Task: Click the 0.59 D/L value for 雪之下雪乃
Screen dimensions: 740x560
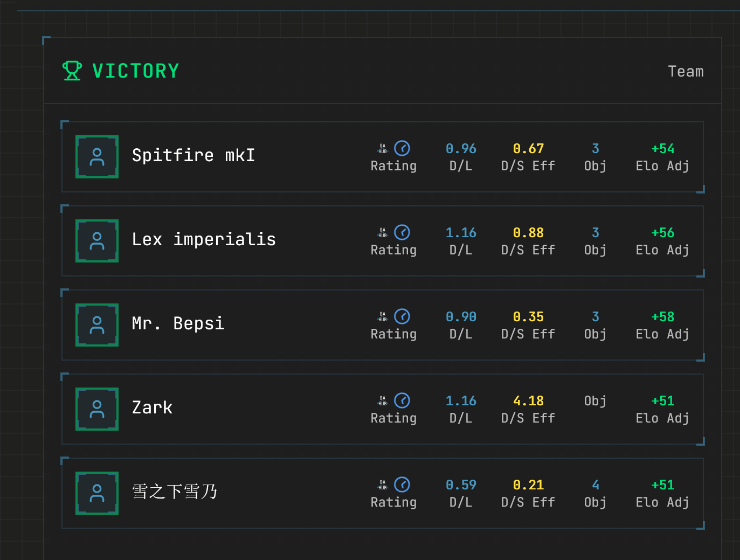Action: 461,485
